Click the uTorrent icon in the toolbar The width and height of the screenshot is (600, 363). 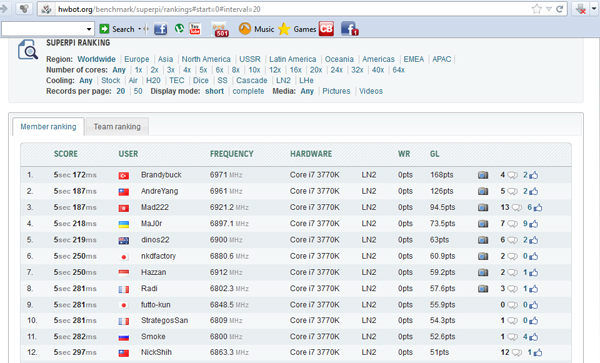point(179,28)
